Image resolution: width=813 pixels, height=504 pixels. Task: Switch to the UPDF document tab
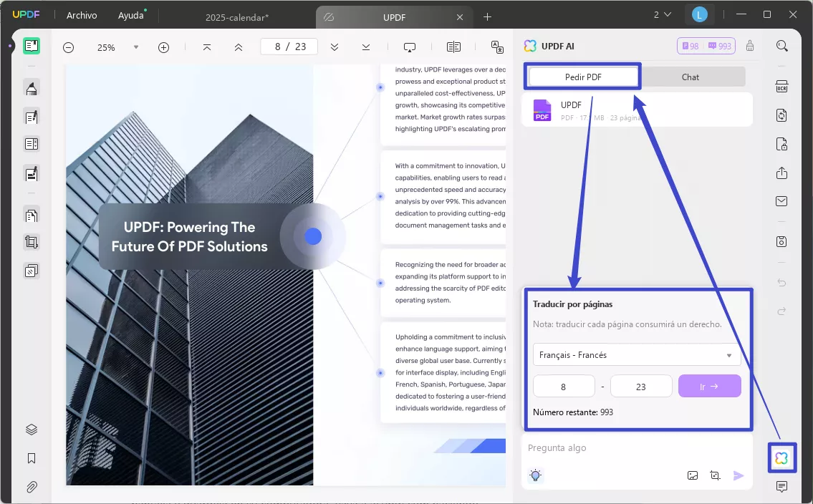click(394, 17)
